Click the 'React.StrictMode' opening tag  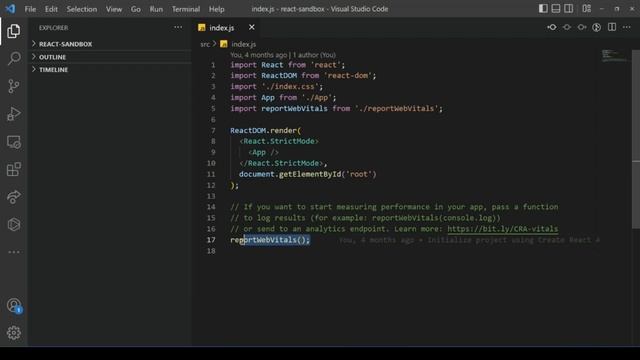pos(279,141)
